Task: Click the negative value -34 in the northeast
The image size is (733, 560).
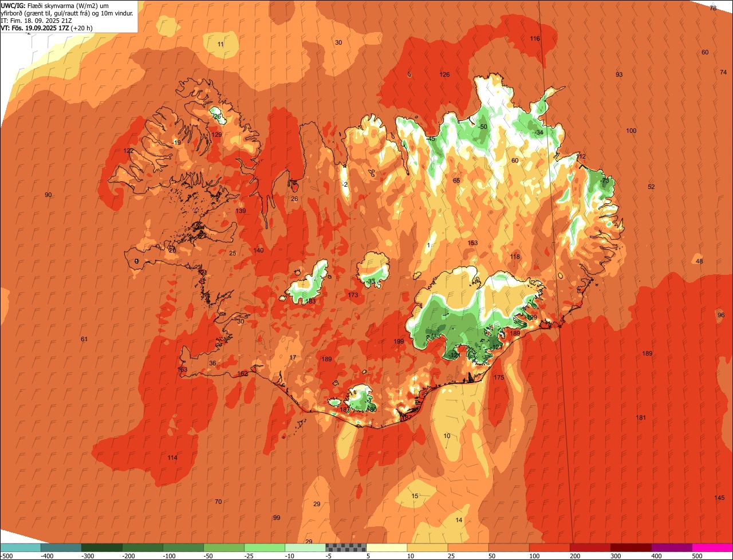Action: coord(538,133)
